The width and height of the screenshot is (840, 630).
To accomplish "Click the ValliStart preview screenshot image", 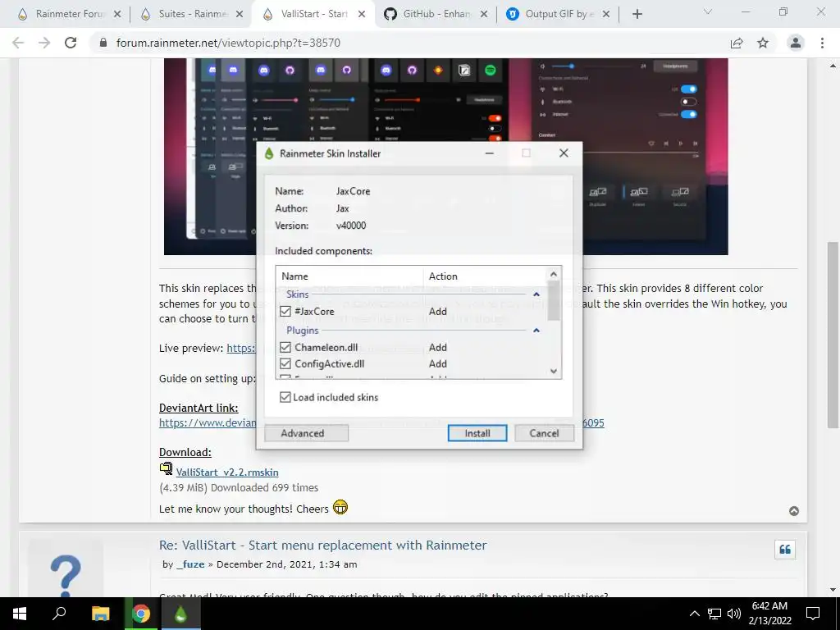I will [x=445, y=157].
